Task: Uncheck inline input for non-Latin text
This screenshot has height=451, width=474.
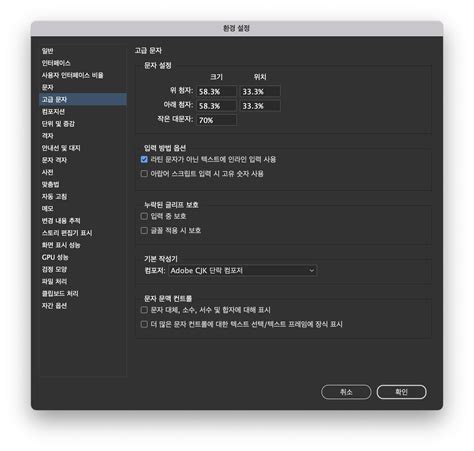Action: click(144, 160)
